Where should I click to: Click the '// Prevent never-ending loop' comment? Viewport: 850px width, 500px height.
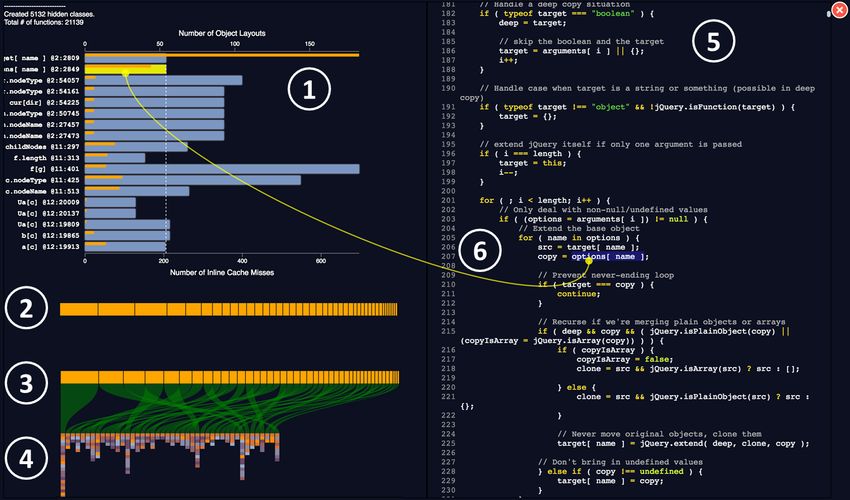[x=606, y=275]
